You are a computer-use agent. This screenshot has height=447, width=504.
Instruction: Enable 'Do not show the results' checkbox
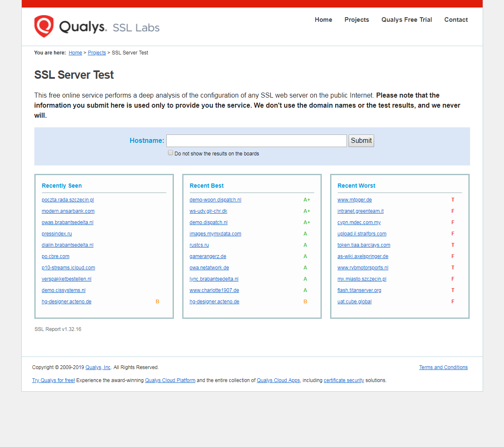tap(171, 153)
